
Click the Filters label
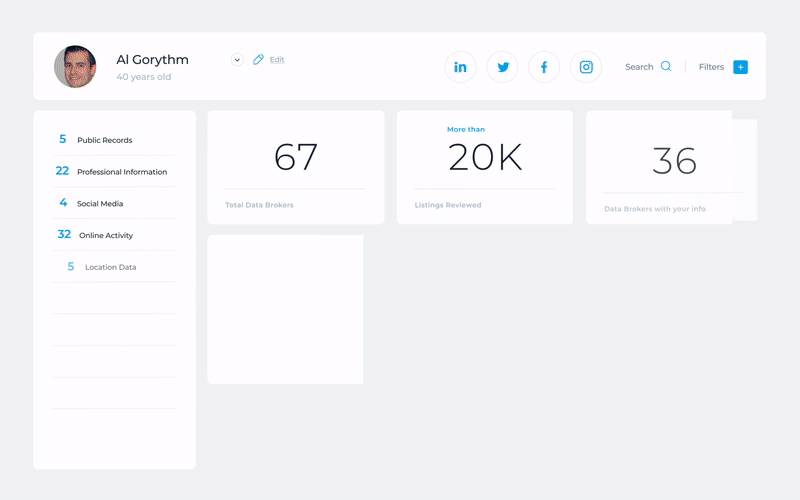coord(711,67)
